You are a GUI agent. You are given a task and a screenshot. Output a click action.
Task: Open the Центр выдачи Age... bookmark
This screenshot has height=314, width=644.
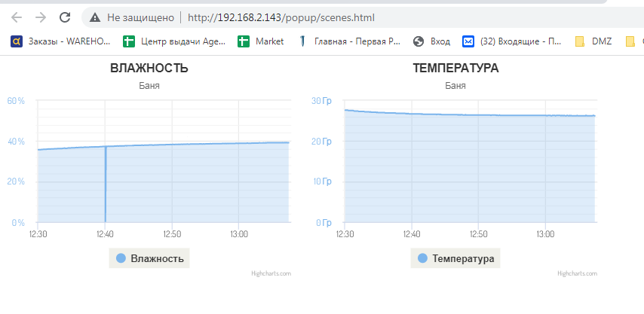[174, 41]
